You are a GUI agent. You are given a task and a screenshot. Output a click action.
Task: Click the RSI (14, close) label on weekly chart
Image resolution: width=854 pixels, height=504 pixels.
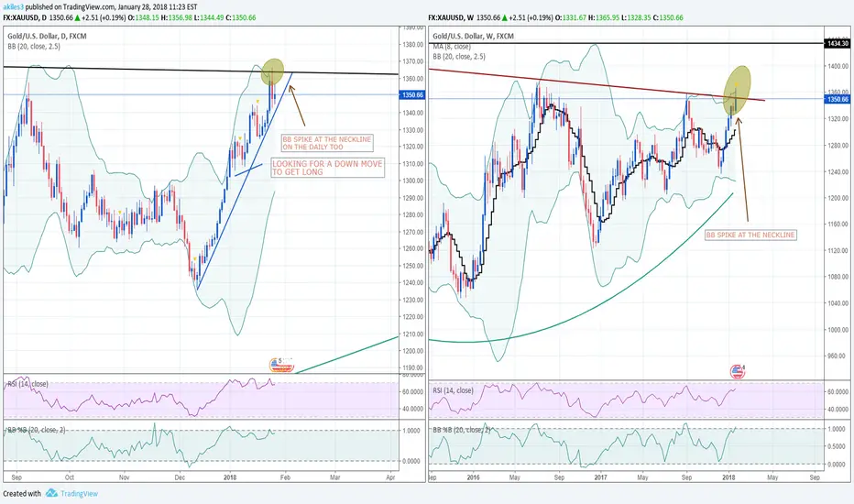tap(454, 390)
